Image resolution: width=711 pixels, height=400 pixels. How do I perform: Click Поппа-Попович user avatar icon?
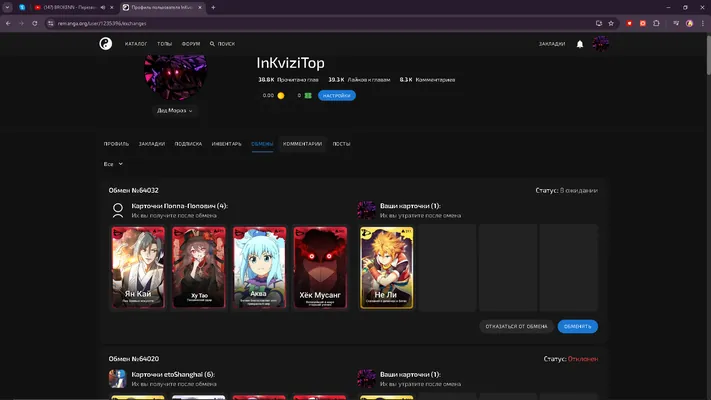click(x=118, y=210)
